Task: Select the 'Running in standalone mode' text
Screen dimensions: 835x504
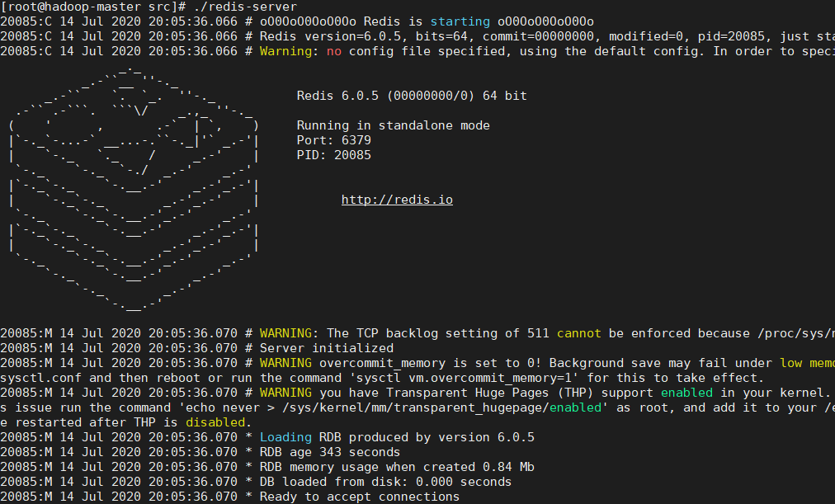Action: [x=393, y=125]
